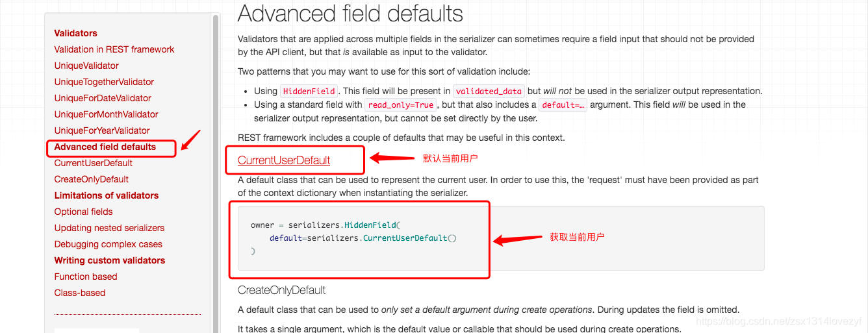Open Limitations of validators section

(107, 195)
